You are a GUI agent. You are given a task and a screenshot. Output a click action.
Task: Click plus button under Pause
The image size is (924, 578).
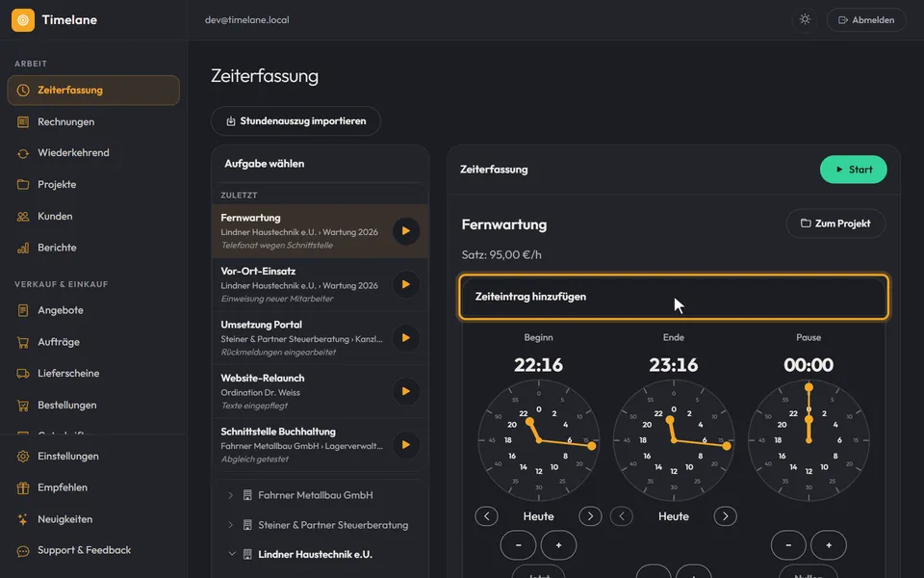point(829,545)
